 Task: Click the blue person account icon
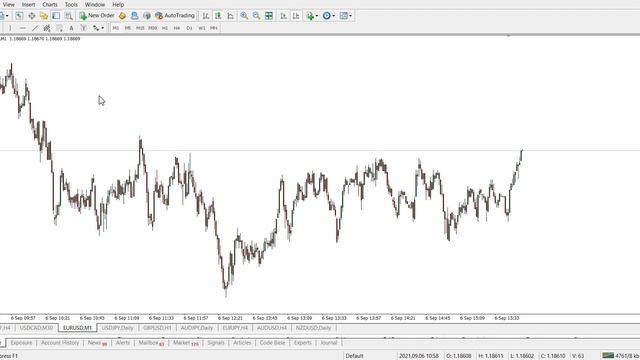(x=134, y=16)
